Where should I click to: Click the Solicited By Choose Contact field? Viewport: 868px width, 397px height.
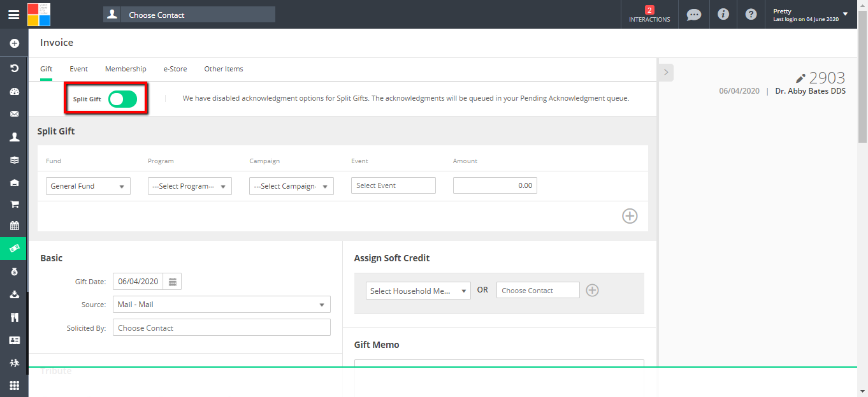coord(222,328)
